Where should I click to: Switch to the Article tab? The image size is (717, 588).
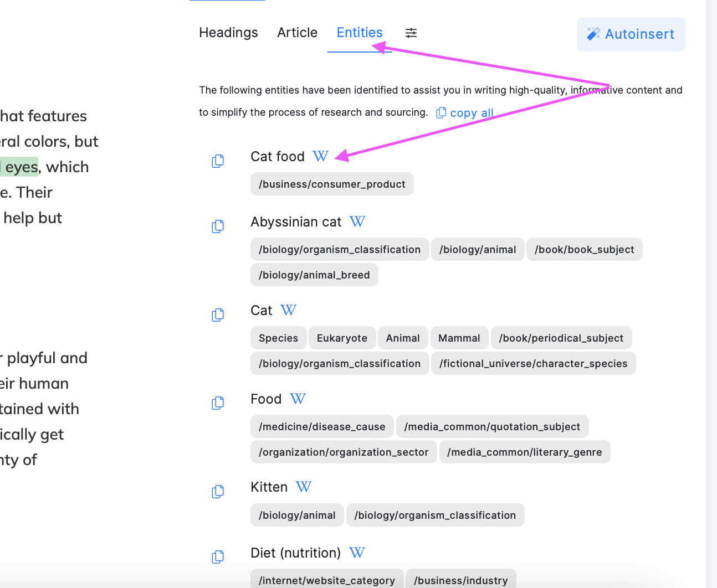point(297,33)
